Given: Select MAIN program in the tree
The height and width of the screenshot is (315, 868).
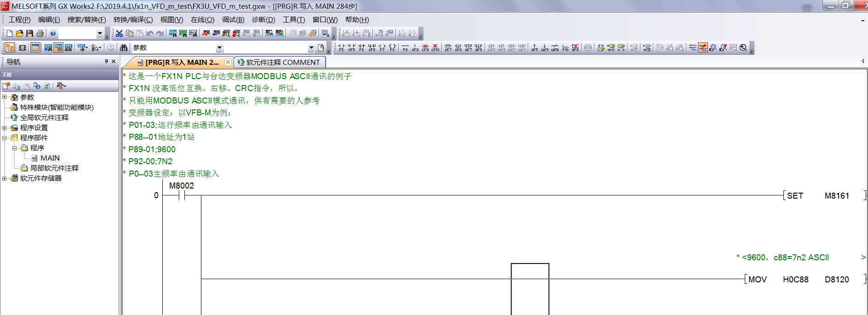Looking at the screenshot, I should [50, 158].
